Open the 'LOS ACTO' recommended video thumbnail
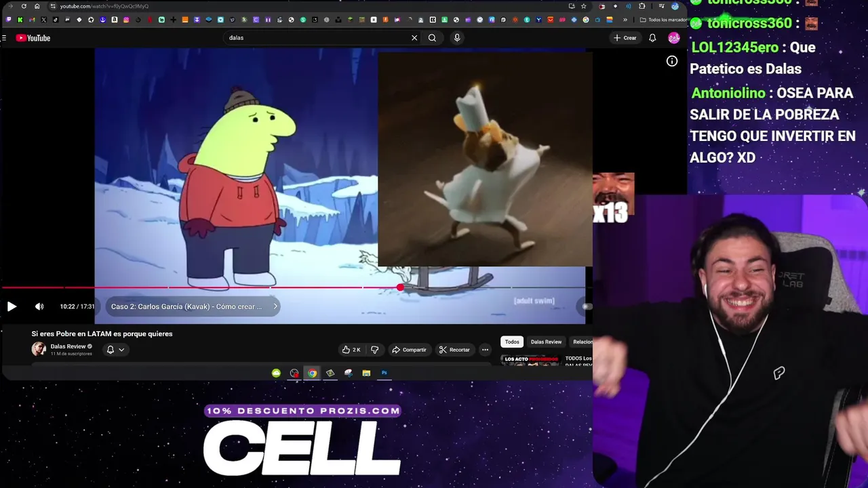This screenshot has width=868, height=488. click(x=530, y=360)
